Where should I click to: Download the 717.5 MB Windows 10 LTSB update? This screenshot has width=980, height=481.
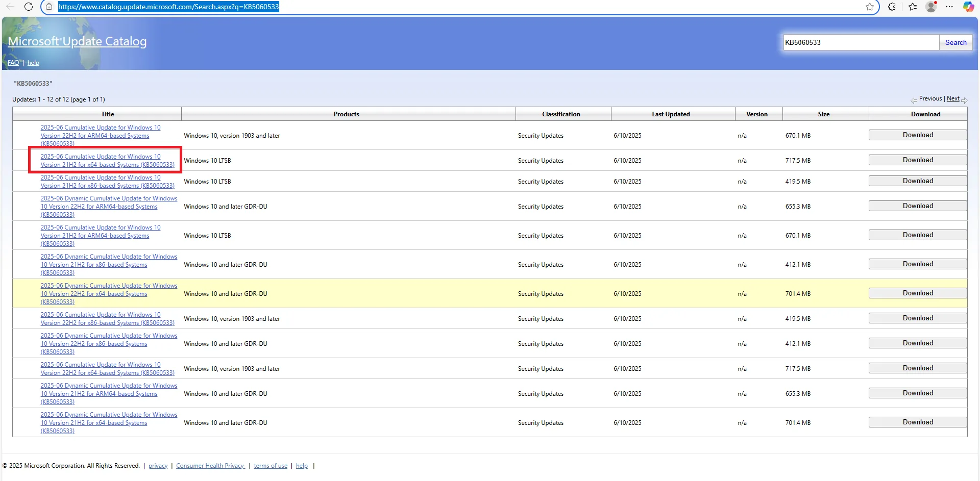(x=917, y=160)
